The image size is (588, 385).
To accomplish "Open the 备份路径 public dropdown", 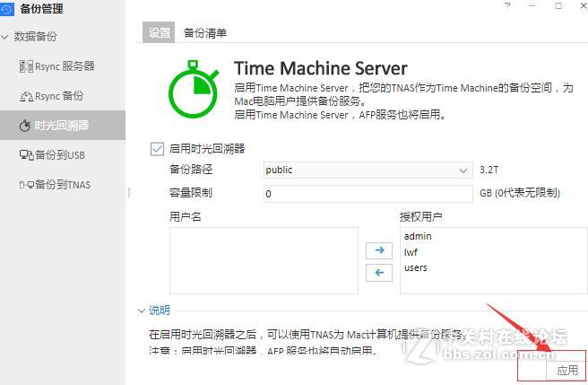I will [368, 171].
